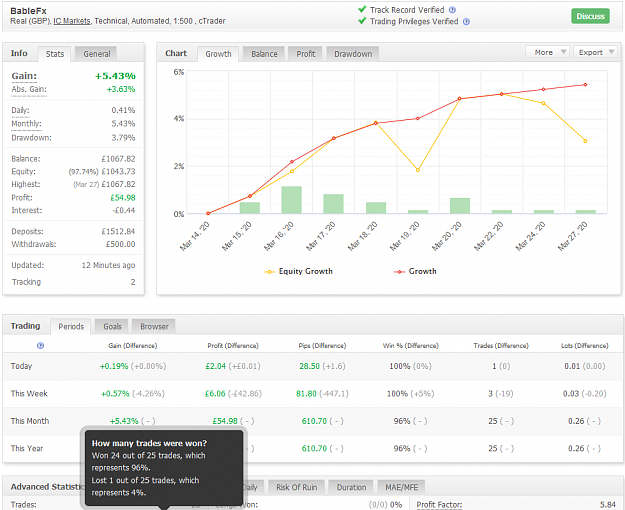Viewport: 625px width, 510px height.
Task: Click the Mar 16 green bar in chart
Action: [x=291, y=200]
